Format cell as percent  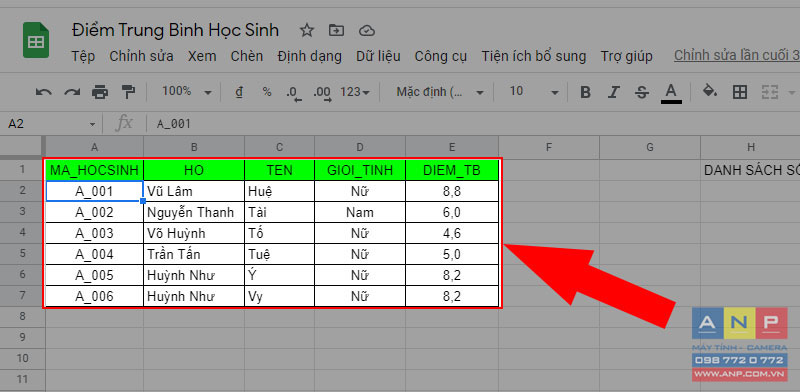pyautogui.click(x=267, y=92)
